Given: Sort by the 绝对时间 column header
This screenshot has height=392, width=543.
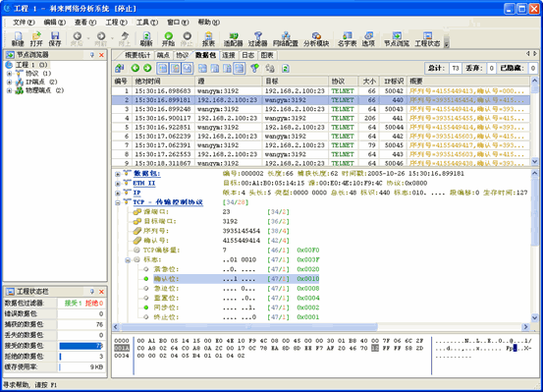Looking at the screenshot, I should tap(163, 82).
